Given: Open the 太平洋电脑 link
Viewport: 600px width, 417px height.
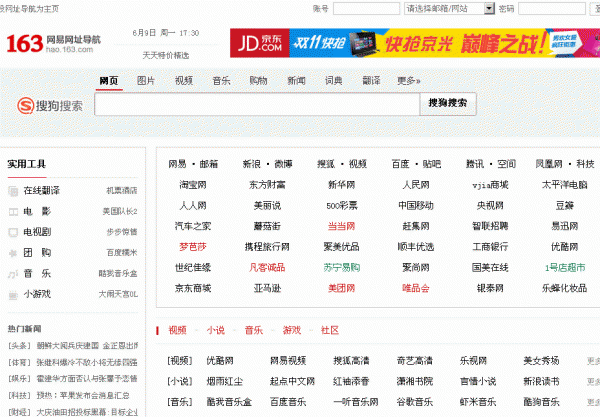Looking at the screenshot, I should pyautogui.click(x=565, y=185).
